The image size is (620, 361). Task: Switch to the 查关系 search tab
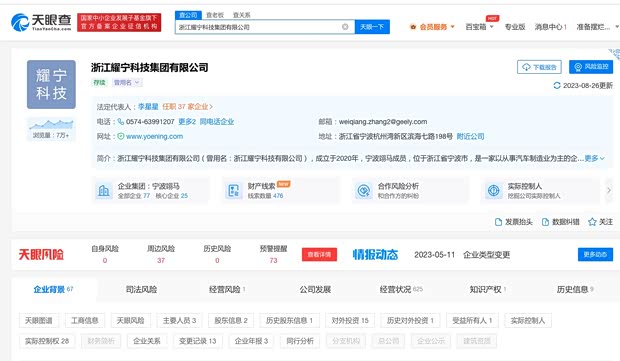click(242, 15)
